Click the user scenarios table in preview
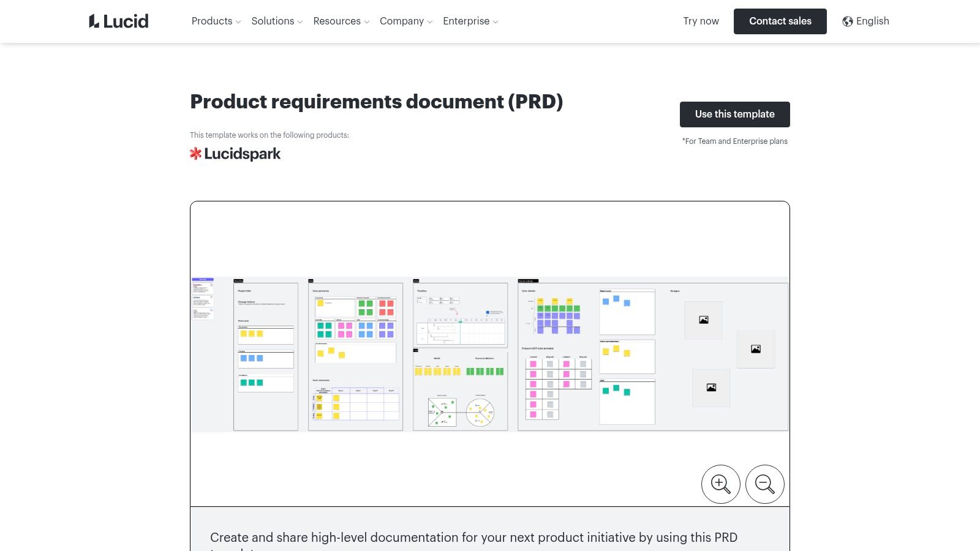 356,403
